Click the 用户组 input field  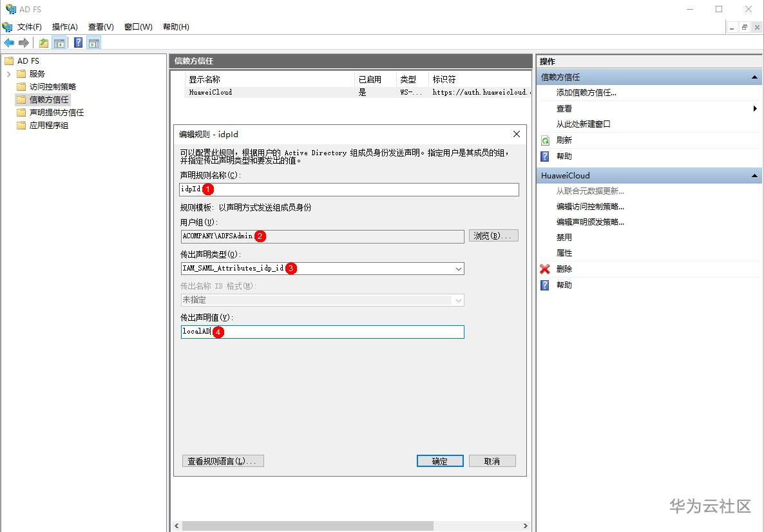pos(323,237)
